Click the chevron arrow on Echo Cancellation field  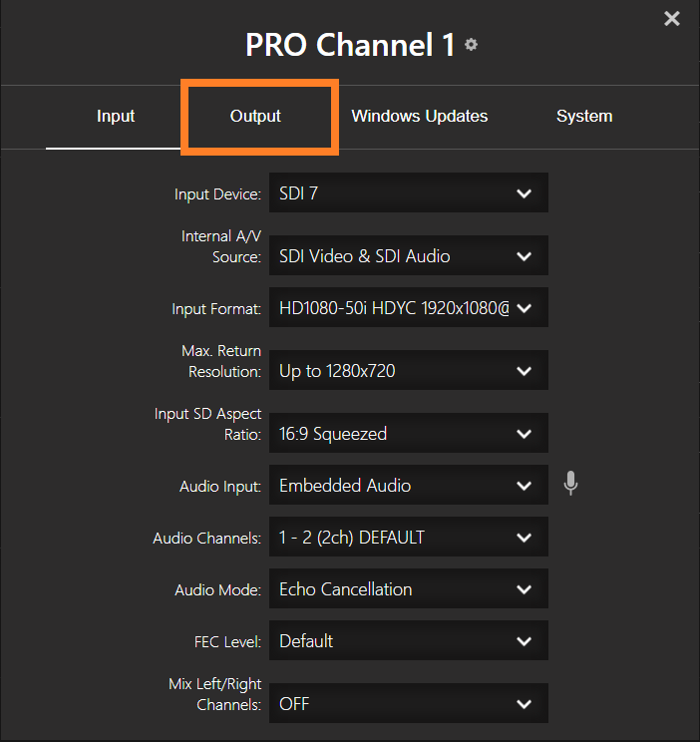(525, 589)
